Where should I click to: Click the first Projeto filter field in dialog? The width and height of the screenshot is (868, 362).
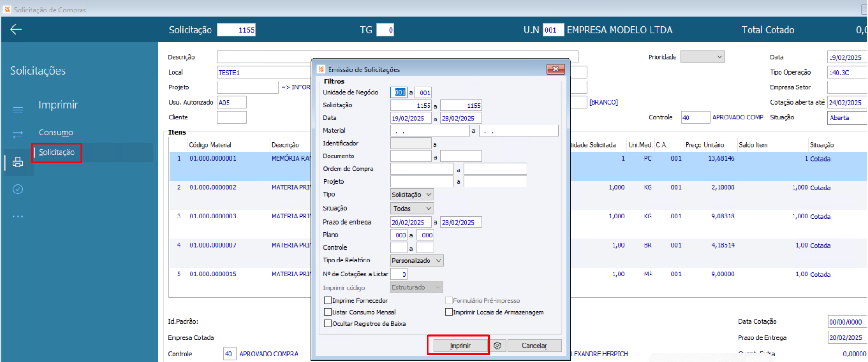(422, 182)
